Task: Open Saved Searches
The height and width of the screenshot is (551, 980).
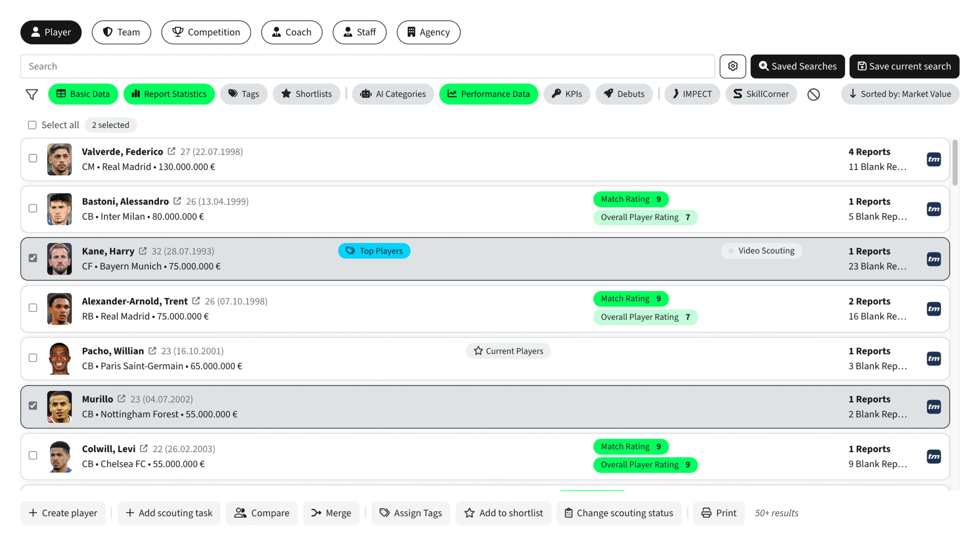Action: click(x=797, y=66)
